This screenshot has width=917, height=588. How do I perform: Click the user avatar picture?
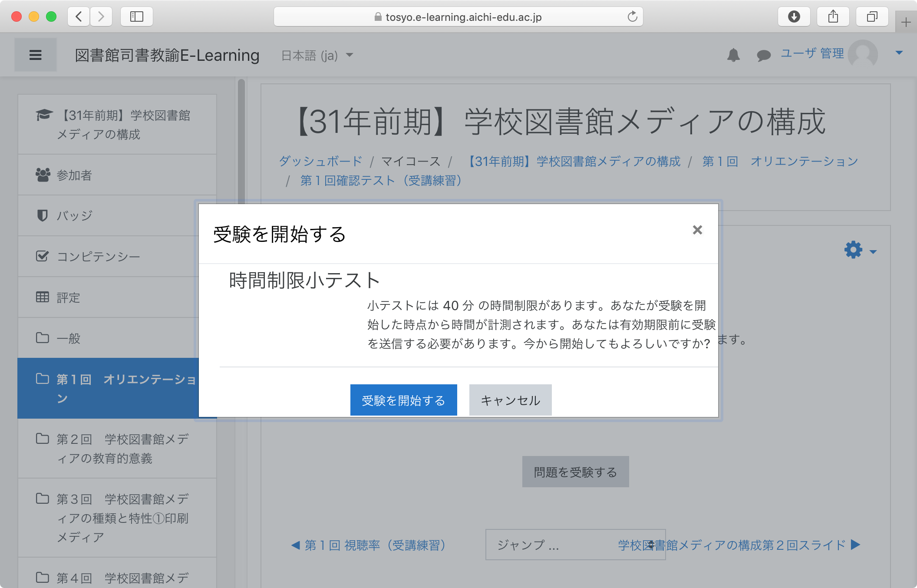[x=863, y=54]
